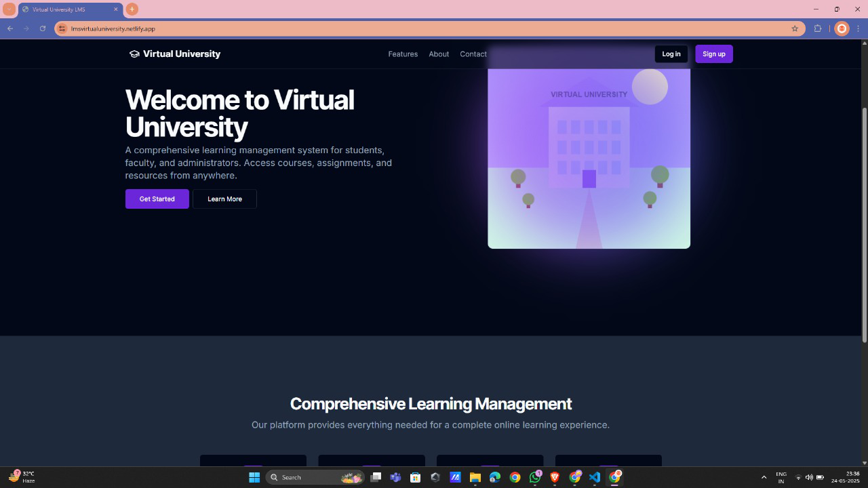Go to Contact in the navbar
The image size is (868, 488).
(x=473, y=54)
